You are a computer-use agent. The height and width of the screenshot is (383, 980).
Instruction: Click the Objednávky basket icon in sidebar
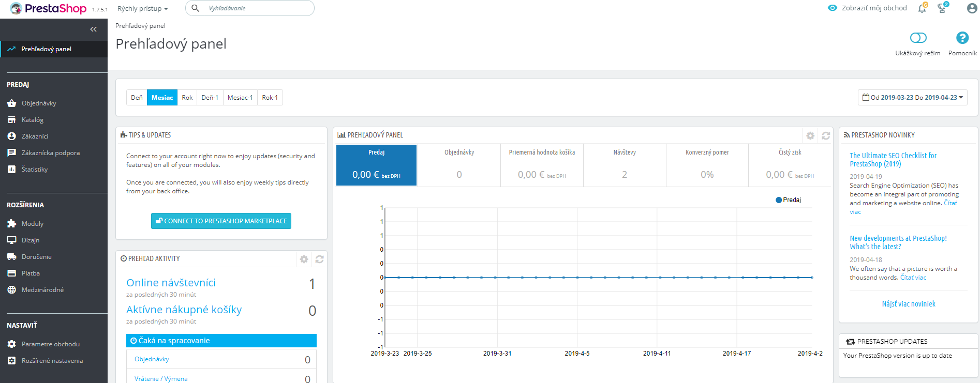[12, 103]
